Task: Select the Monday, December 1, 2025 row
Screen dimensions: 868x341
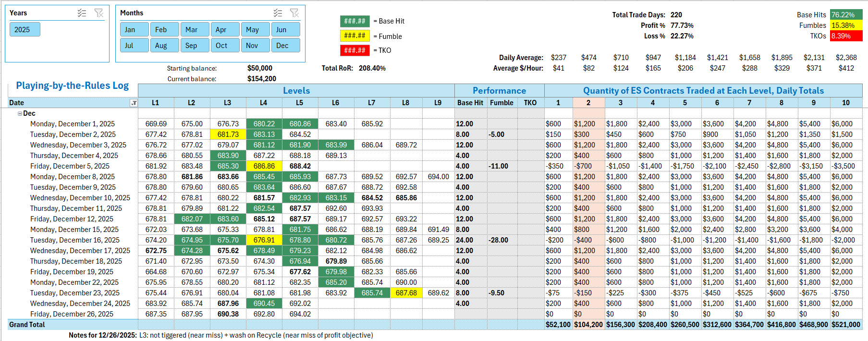Action: tap(72, 124)
